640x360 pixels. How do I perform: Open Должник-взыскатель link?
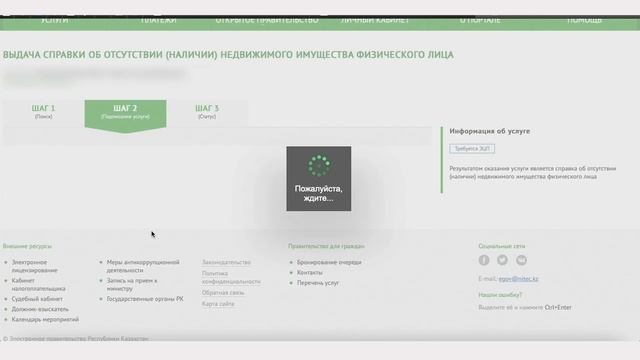pos(40,309)
